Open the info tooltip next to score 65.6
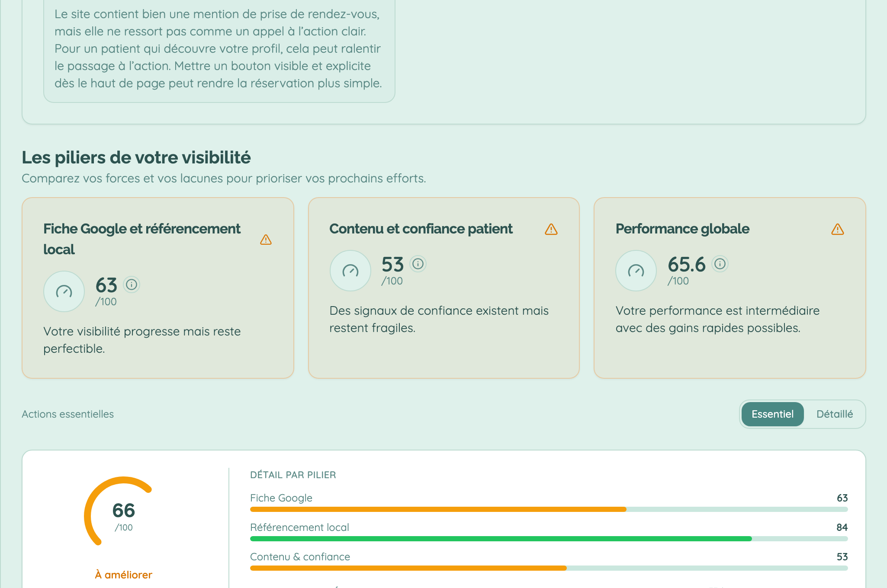Viewport: 887px width, 588px height. pyautogui.click(x=720, y=265)
